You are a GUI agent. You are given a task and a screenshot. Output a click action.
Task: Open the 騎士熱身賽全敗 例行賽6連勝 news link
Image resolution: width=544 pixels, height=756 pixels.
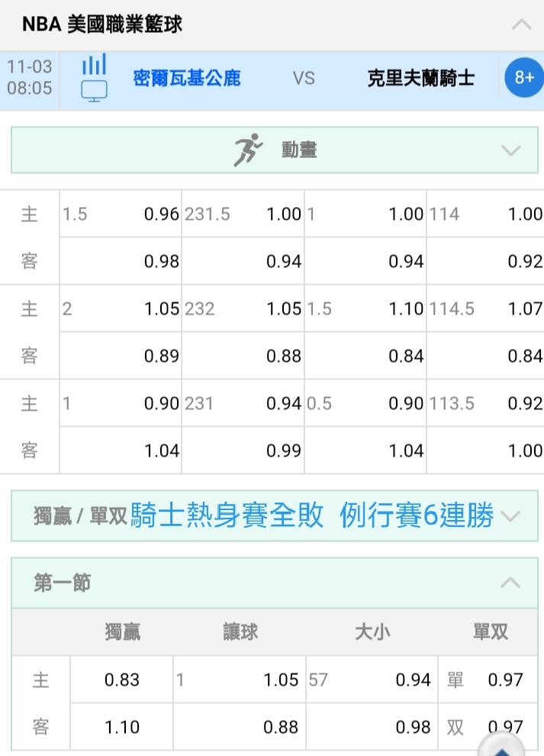(312, 515)
